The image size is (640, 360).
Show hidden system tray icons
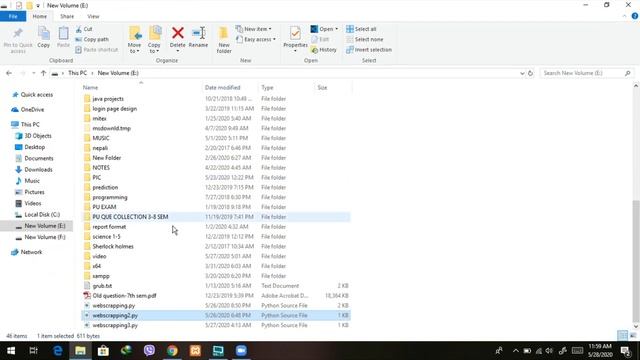[x=516, y=351]
